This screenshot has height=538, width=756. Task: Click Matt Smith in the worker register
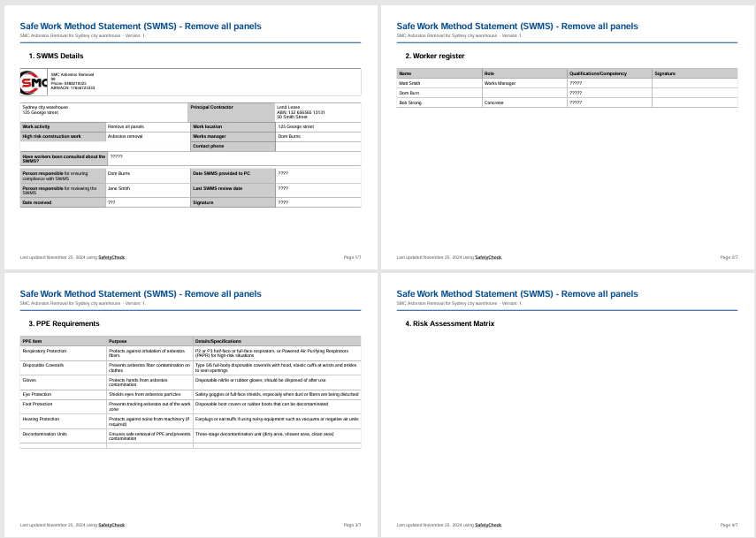(409, 83)
